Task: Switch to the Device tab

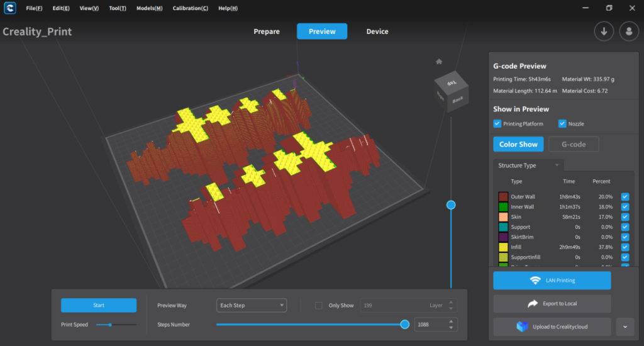Action: click(377, 31)
